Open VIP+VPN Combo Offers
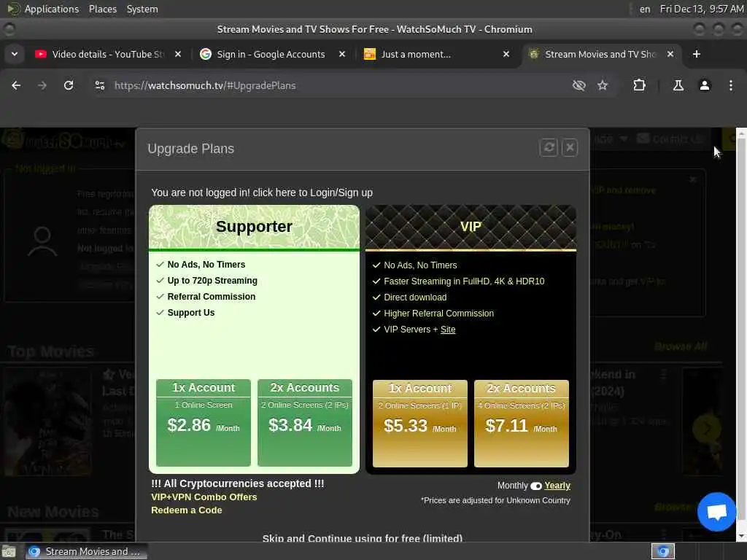Screen dimensions: 747x560 pos(204,497)
